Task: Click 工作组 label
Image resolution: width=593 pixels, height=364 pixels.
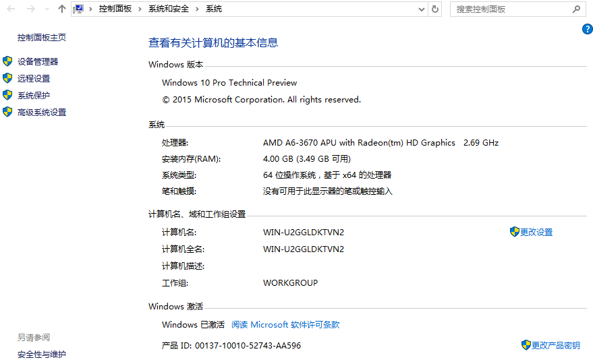Action: [175, 283]
